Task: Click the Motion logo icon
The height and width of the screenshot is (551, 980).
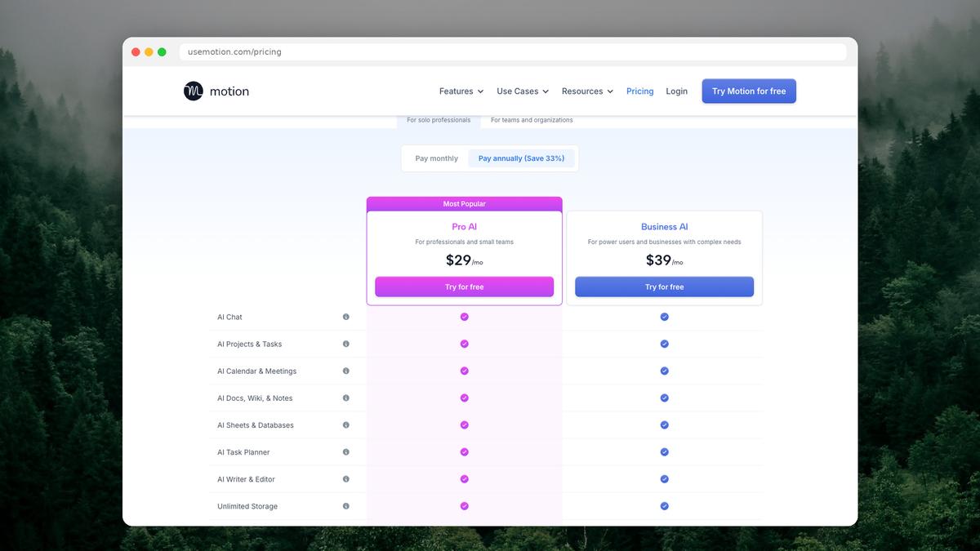Action: point(193,91)
